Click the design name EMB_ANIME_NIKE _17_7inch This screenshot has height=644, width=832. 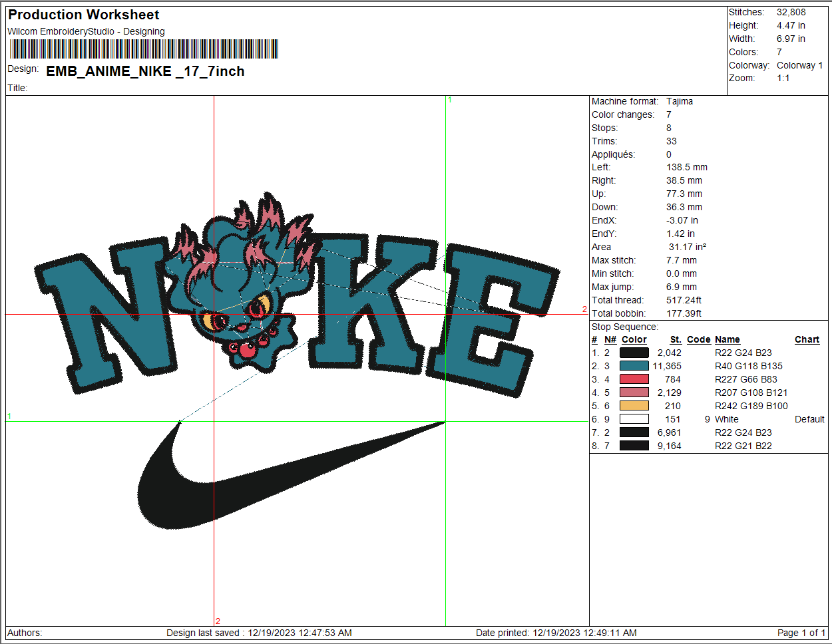click(145, 71)
